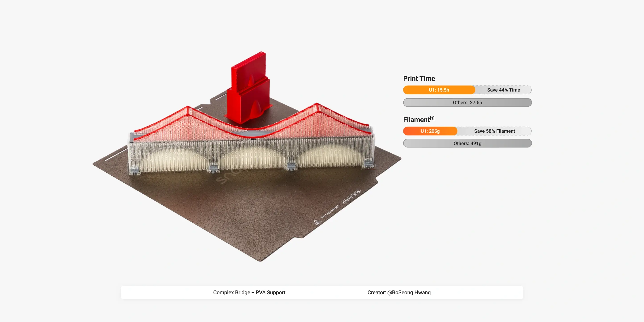Click the gray Others: 27.5h bar
Image resolution: width=644 pixels, height=322 pixels.
467,102
